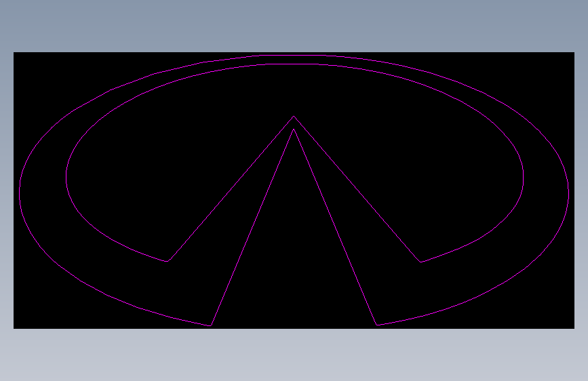Pick the bottom-right base corner of the outer curve

(376, 325)
